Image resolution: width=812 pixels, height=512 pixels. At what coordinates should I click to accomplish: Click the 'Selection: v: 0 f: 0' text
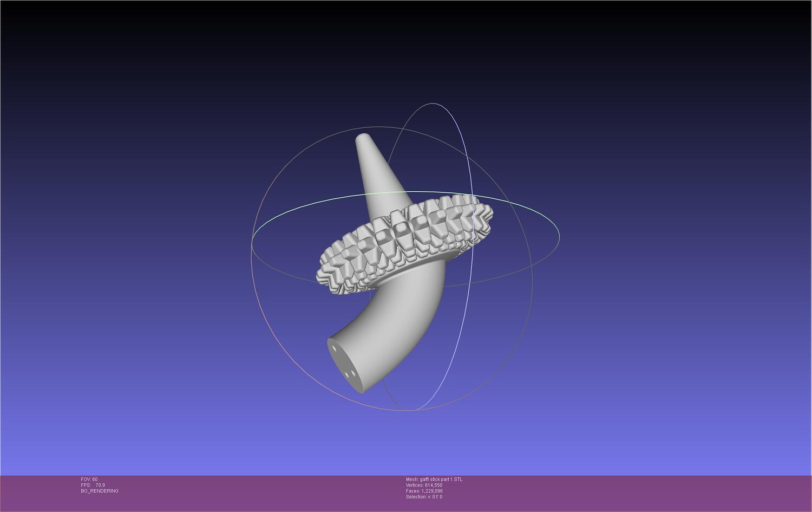point(424,497)
